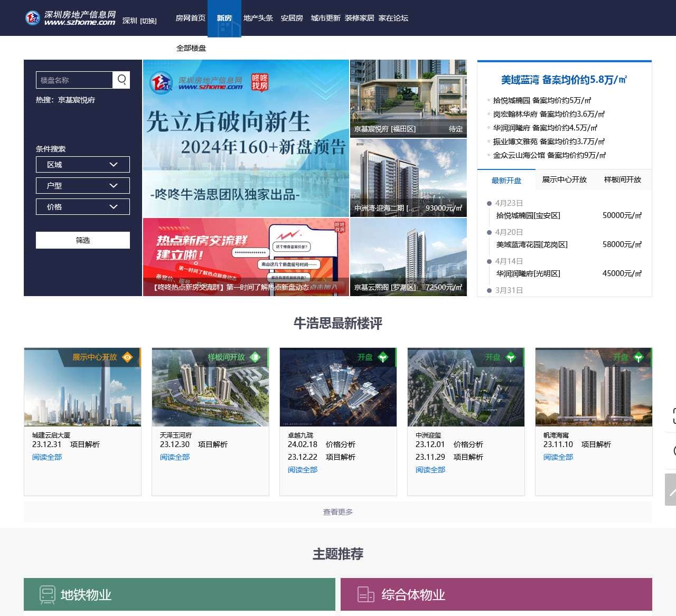The image size is (676, 616).
Task: Expand the 价格 filter dropdown
Action: coord(82,206)
